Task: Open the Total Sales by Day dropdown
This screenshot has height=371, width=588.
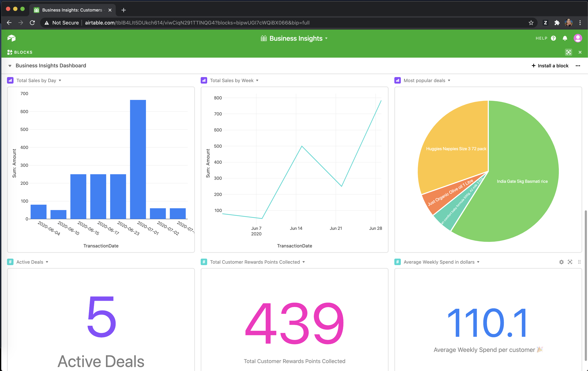Action: pos(60,81)
